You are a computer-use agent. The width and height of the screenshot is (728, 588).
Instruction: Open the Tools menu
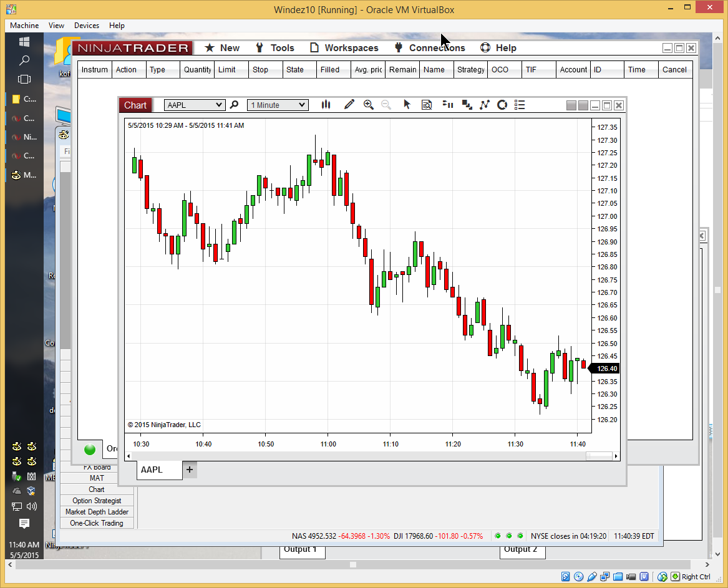point(275,48)
